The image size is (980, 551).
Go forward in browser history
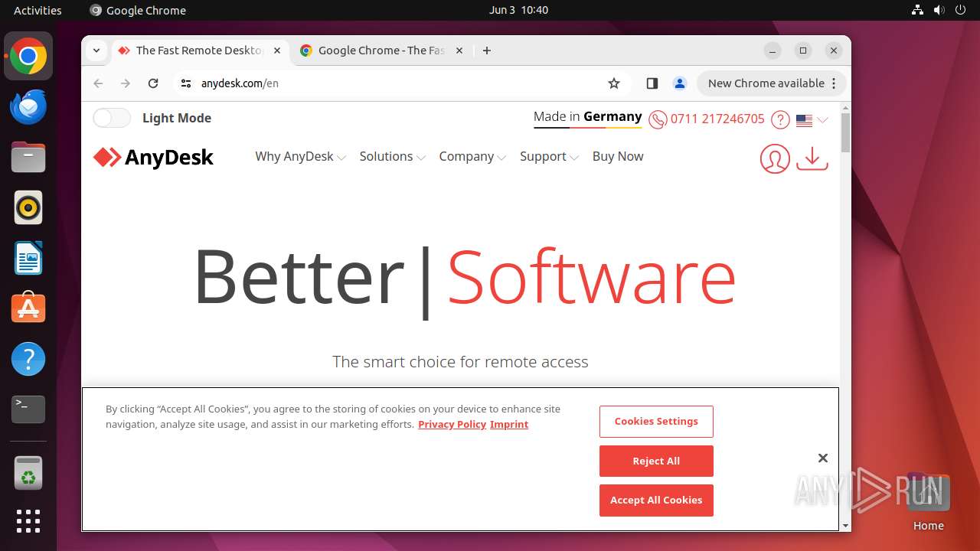click(x=126, y=83)
